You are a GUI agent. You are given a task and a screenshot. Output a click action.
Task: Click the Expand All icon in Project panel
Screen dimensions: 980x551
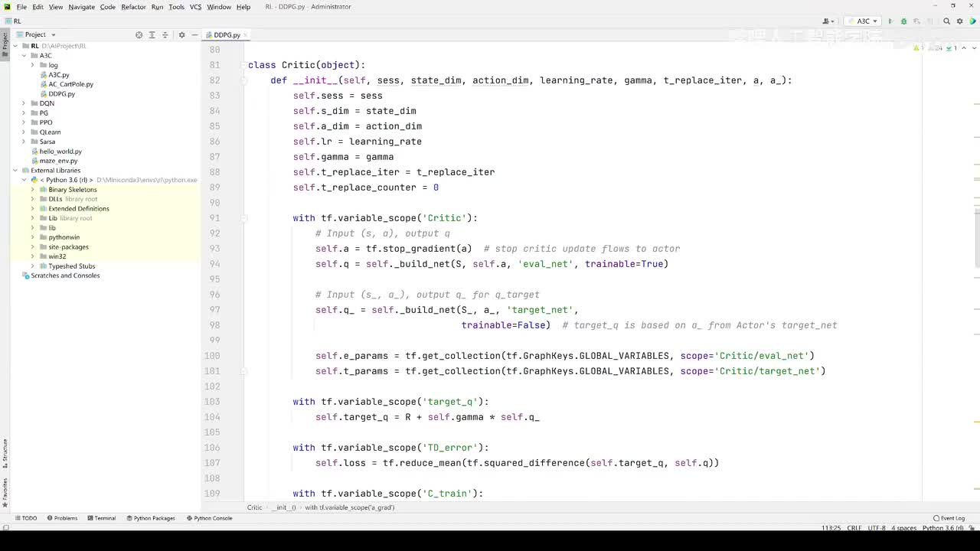point(152,34)
